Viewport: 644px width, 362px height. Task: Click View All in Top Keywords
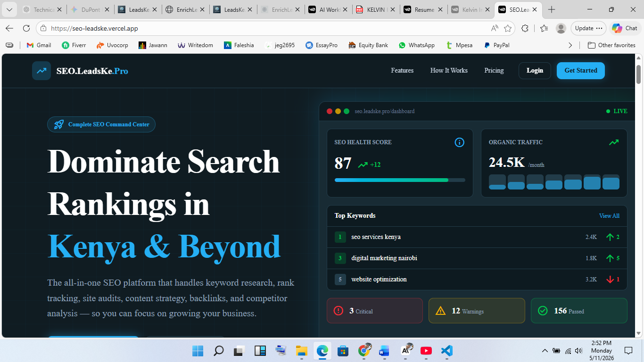click(x=609, y=216)
